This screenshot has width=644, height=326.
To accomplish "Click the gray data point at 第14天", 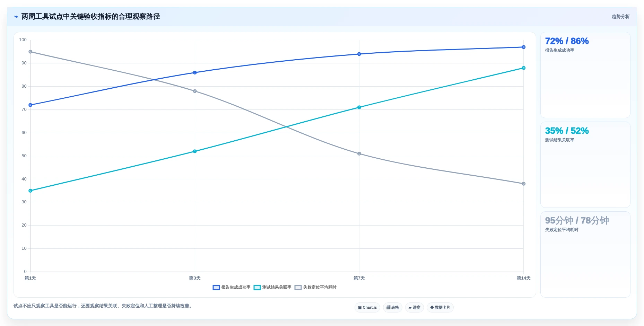I will (523, 184).
